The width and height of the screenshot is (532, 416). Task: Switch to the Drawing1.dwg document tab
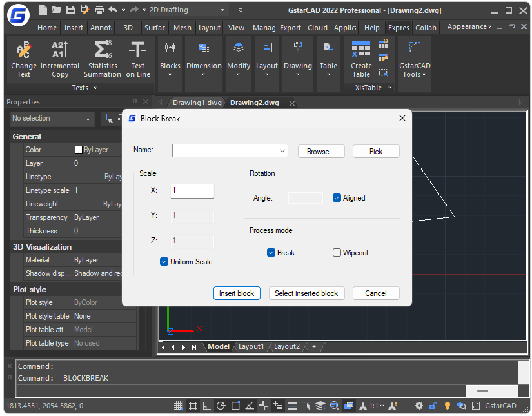pyautogui.click(x=197, y=103)
